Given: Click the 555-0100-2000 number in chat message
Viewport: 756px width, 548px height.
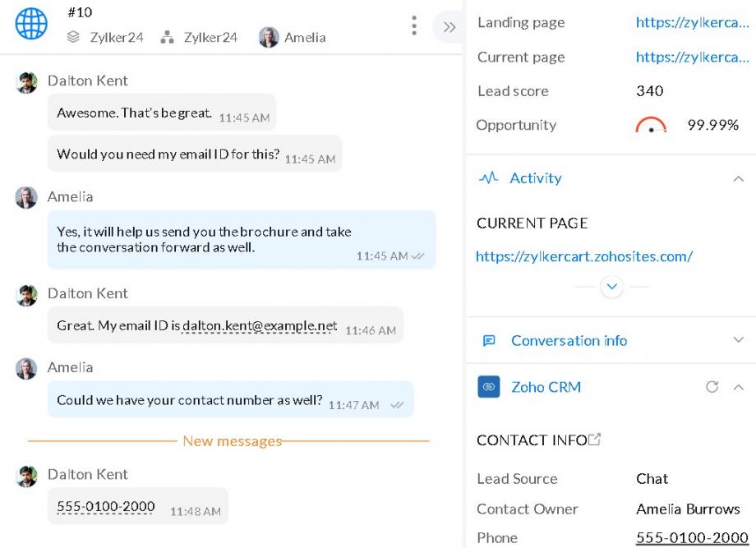Looking at the screenshot, I should [x=105, y=507].
